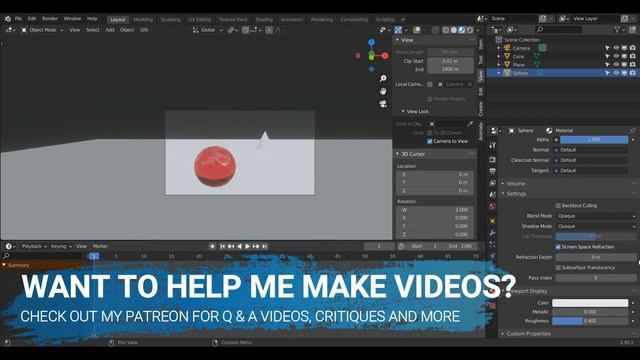Viewport: 640px width, 360px height.
Task: Click the pan hand icon in viewport
Action: pos(383,91)
